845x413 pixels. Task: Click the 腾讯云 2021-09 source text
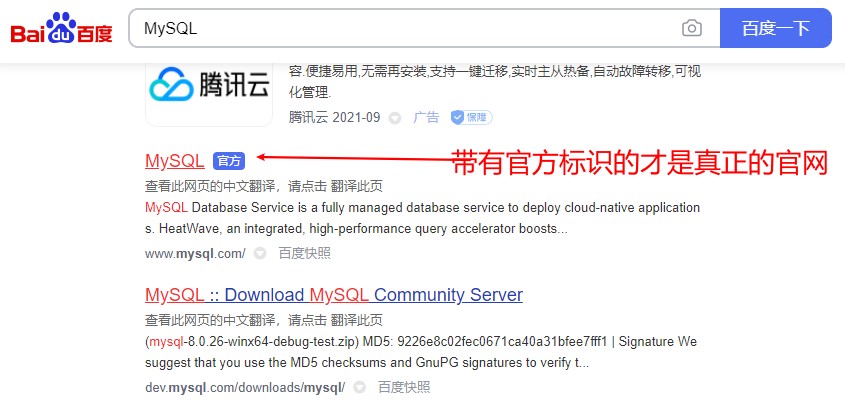pyautogui.click(x=335, y=117)
